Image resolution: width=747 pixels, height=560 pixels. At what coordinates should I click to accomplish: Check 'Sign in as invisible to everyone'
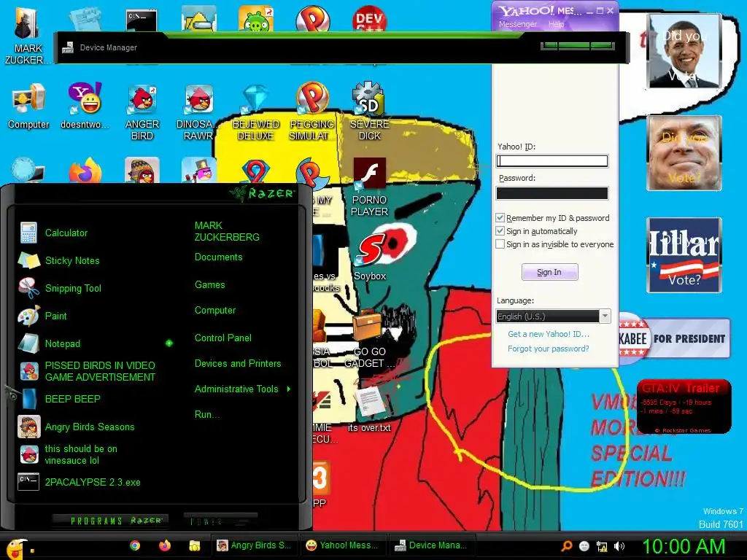[x=500, y=244]
